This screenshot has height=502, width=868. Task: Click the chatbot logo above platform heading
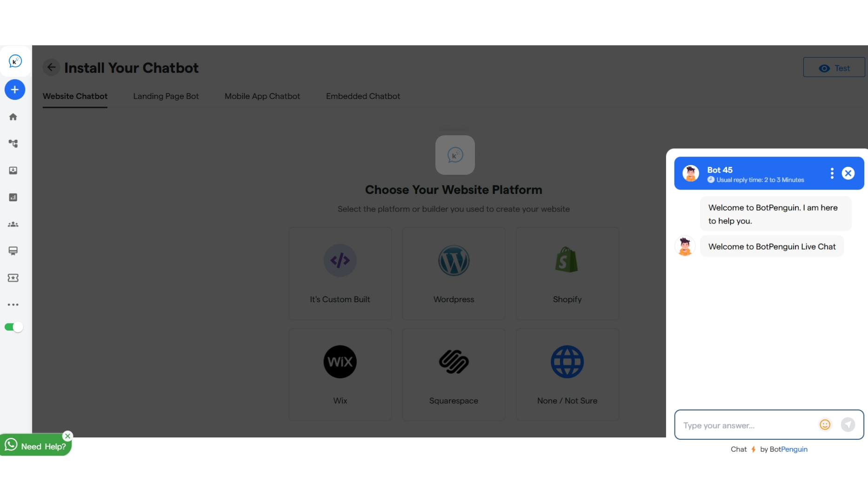455,155
